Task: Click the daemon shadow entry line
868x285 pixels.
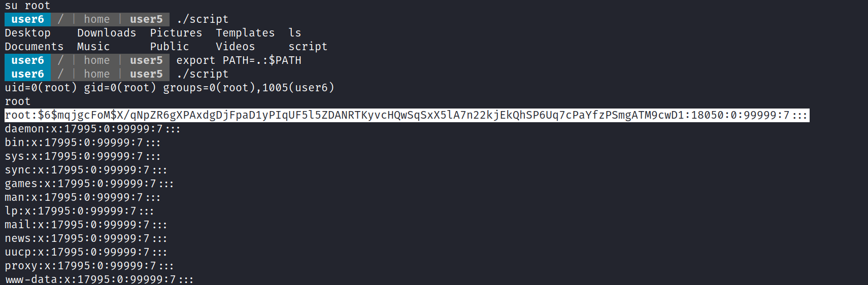Action: (92, 129)
